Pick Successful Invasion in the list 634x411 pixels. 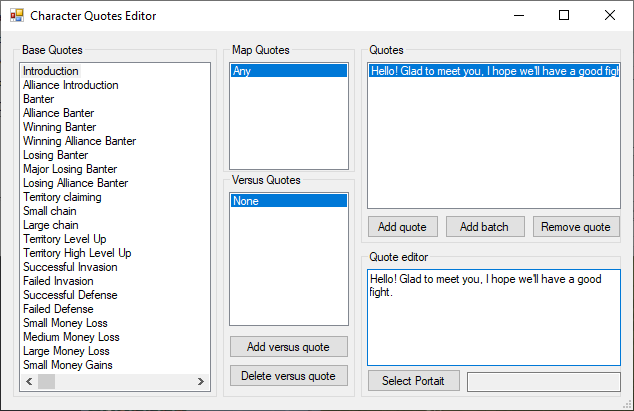[69, 267]
